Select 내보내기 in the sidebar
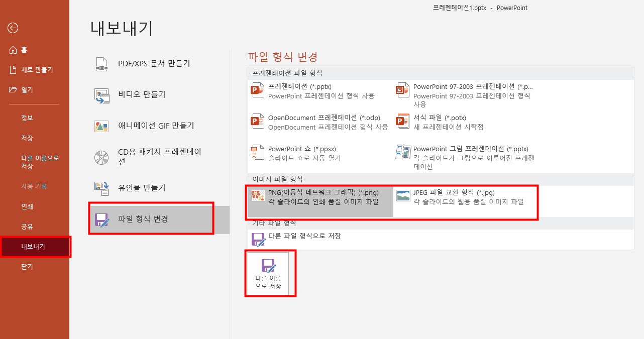The width and height of the screenshot is (644, 339). (35, 247)
